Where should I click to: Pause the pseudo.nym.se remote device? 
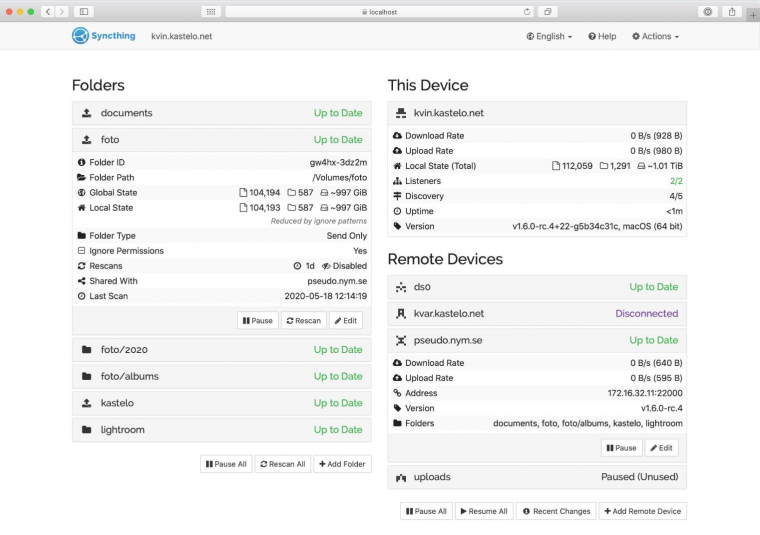pyautogui.click(x=620, y=448)
